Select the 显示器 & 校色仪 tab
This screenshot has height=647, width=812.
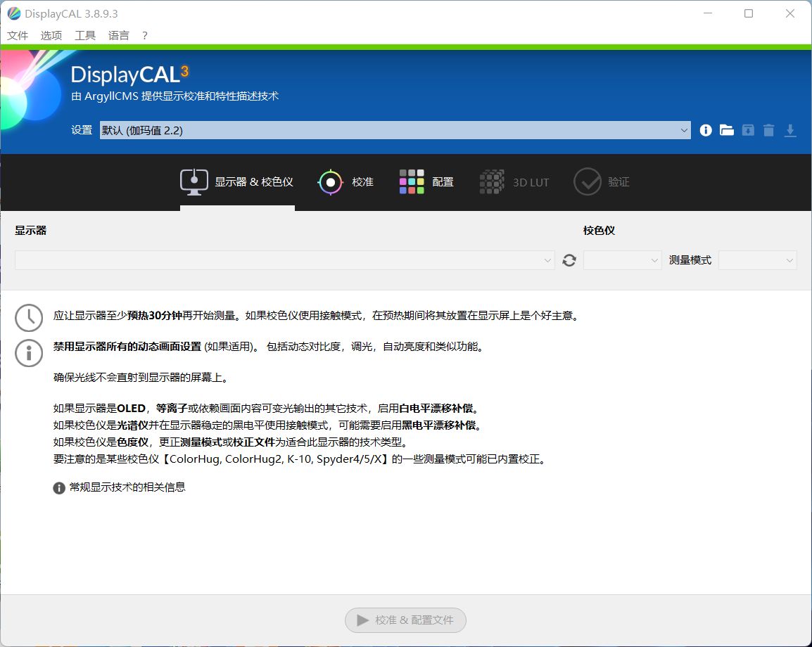click(237, 182)
